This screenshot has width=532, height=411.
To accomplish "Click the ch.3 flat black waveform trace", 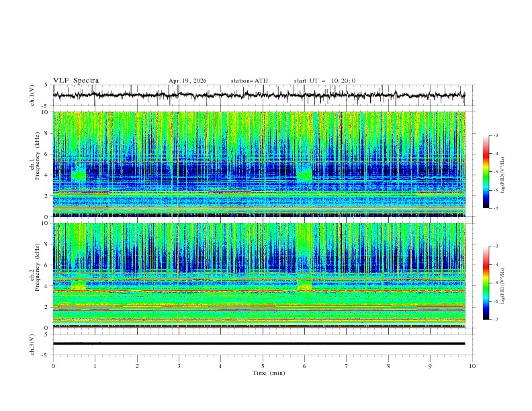I will [259, 344].
